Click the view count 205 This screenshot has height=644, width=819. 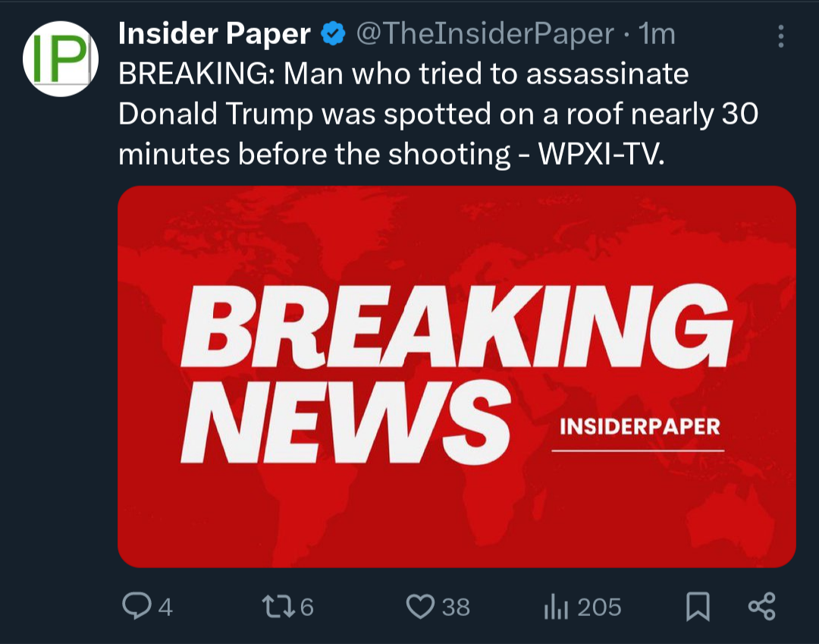pyautogui.click(x=600, y=608)
